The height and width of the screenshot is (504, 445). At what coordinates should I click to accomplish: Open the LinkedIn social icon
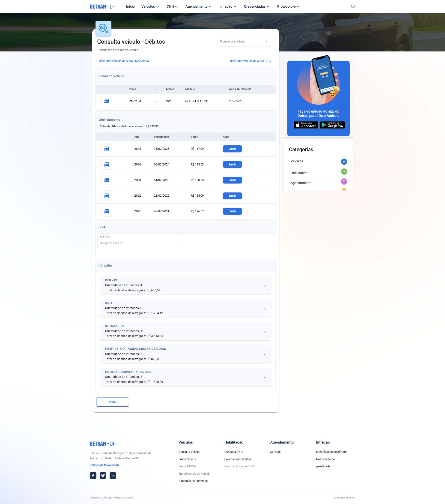[113, 475]
